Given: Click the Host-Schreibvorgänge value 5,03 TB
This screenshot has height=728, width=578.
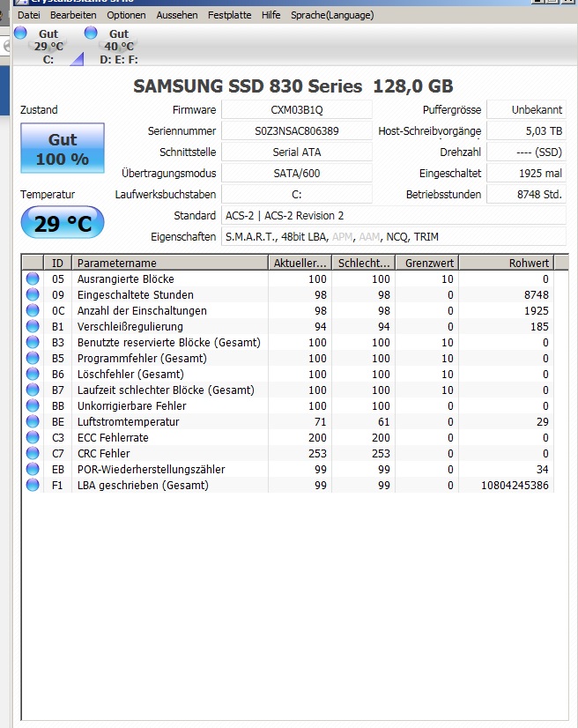Looking at the screenshot, I should [527, 131].
